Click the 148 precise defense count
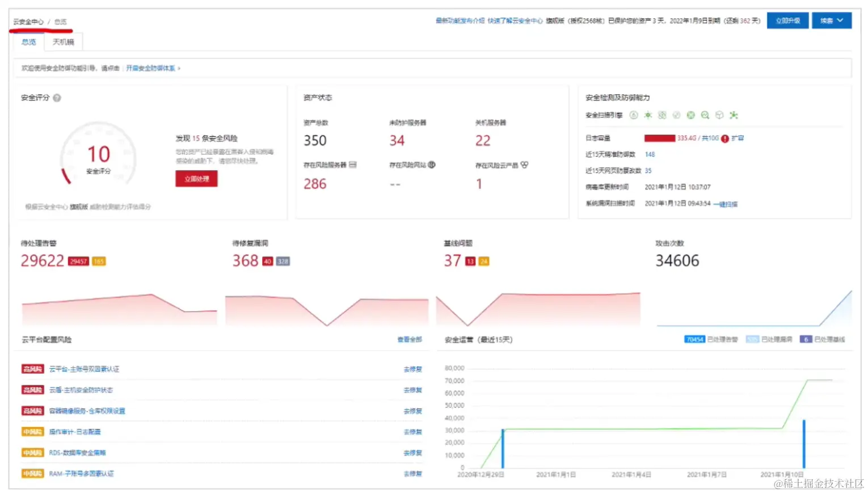The width and height of the screenshot is (868, 493). (650, 154)
